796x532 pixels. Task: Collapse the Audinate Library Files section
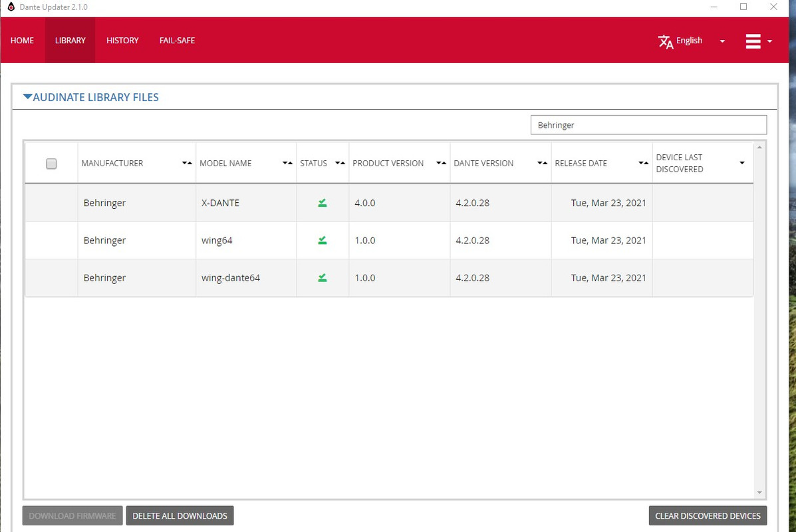[27, 96]
